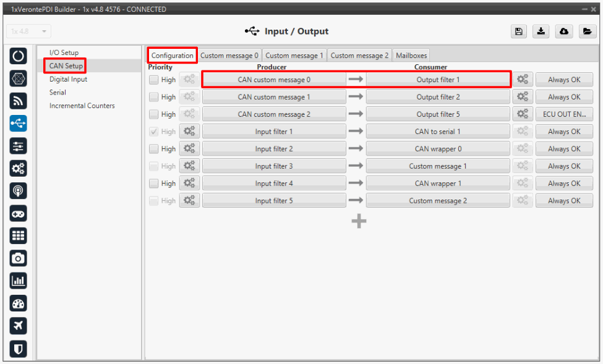Click the plus icon to add row

coord(359,222)
